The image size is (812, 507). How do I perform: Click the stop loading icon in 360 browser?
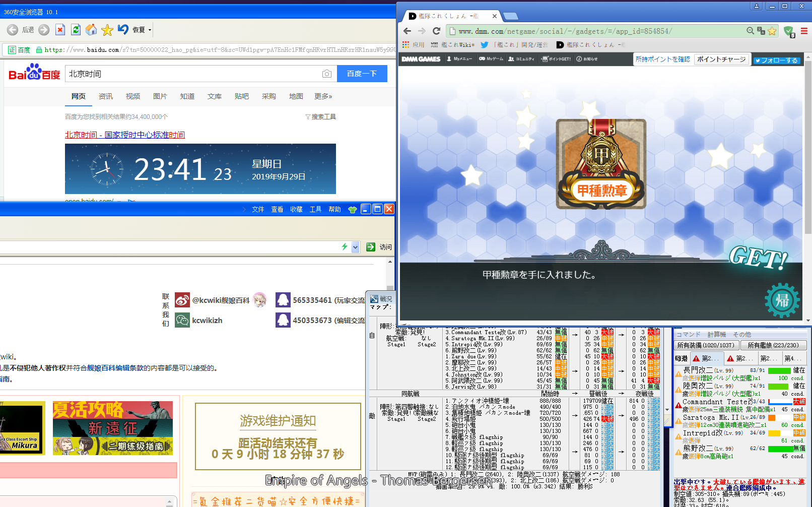[x=60, y=30]
